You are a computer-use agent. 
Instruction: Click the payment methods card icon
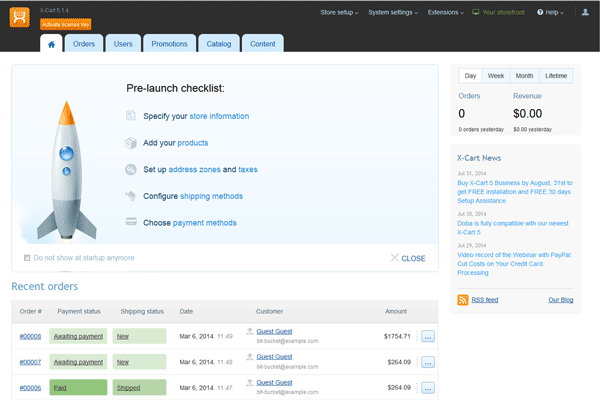pyautogui.click(x=130, y=222)
